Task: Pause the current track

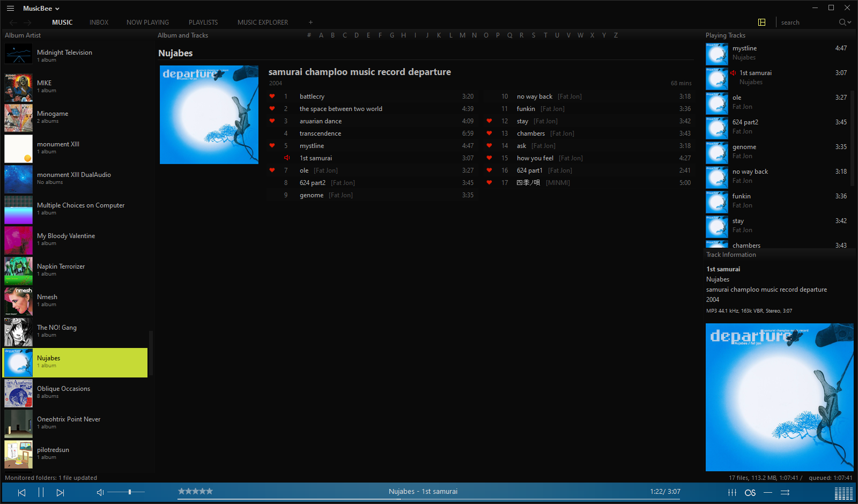Action: tap(41, 492)
